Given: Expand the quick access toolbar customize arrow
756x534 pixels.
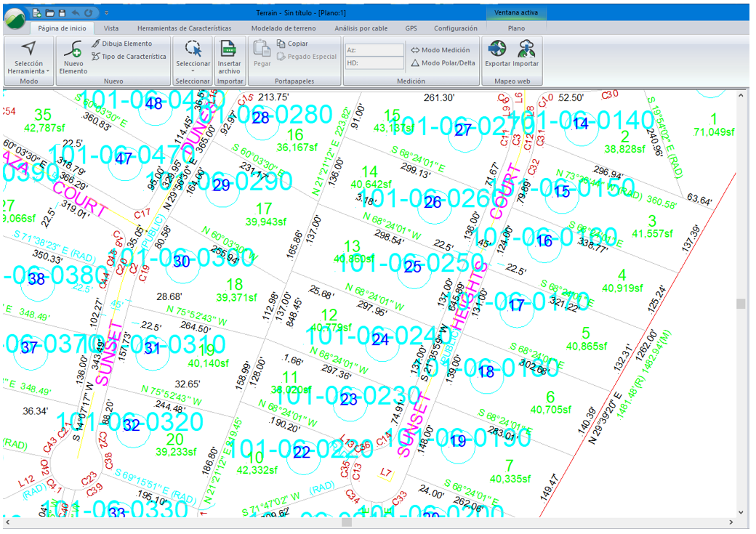Looking at the screenshot, I should [x=106, y=13].
